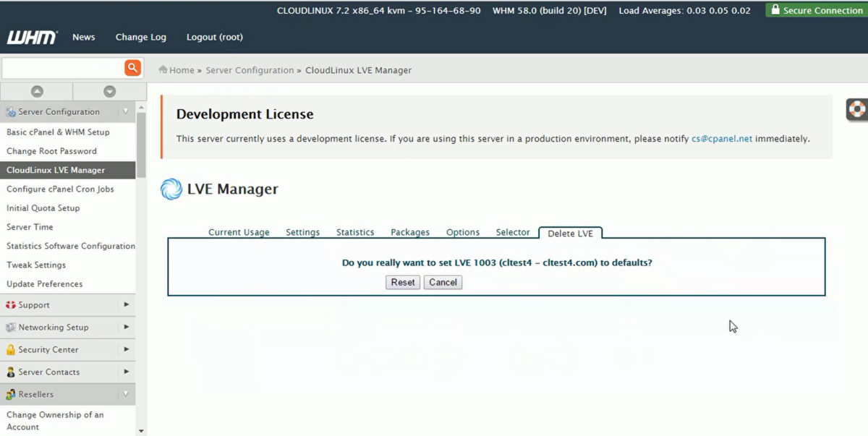Expand the Server Contacts section
The width and height of the screenshot is (868, 436).
coord(126,372)
